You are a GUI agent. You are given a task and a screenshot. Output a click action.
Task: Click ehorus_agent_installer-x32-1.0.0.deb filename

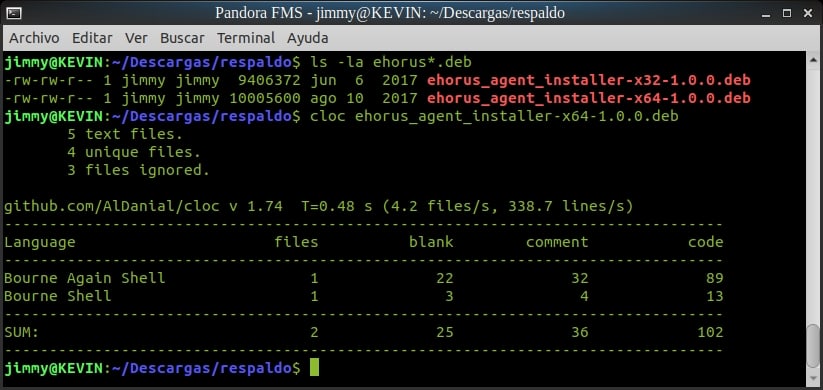[588, 80]
